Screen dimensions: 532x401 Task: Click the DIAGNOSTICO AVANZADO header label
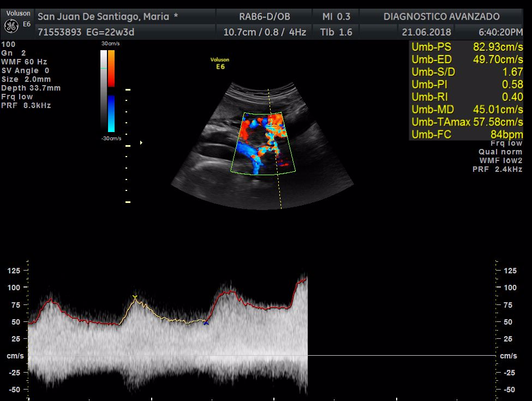(442, 16)
